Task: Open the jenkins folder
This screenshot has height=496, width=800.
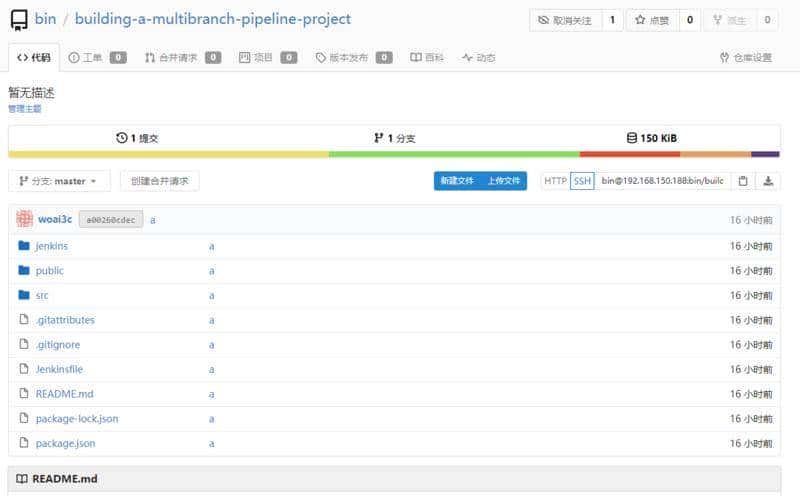Action: (x=52, y=246)
